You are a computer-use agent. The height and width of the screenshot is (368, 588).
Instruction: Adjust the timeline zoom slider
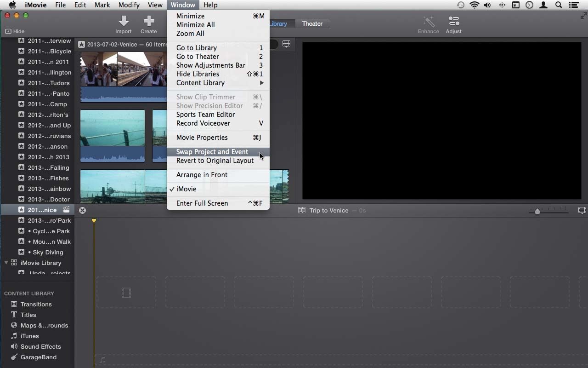537,211
